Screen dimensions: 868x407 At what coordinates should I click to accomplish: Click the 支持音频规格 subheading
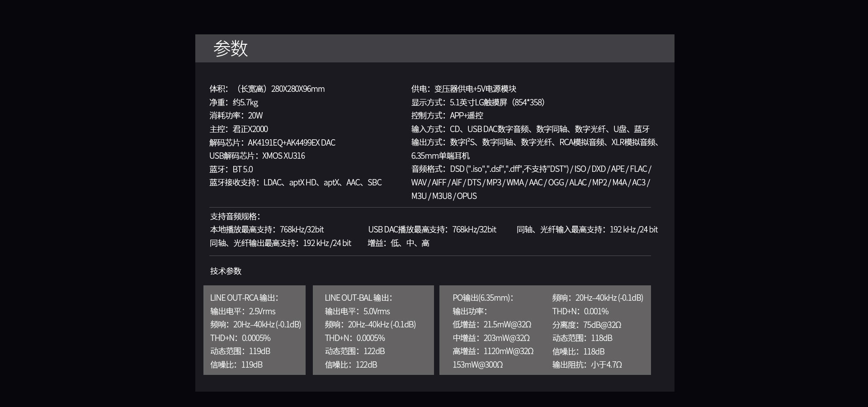(x=235, y=217)
